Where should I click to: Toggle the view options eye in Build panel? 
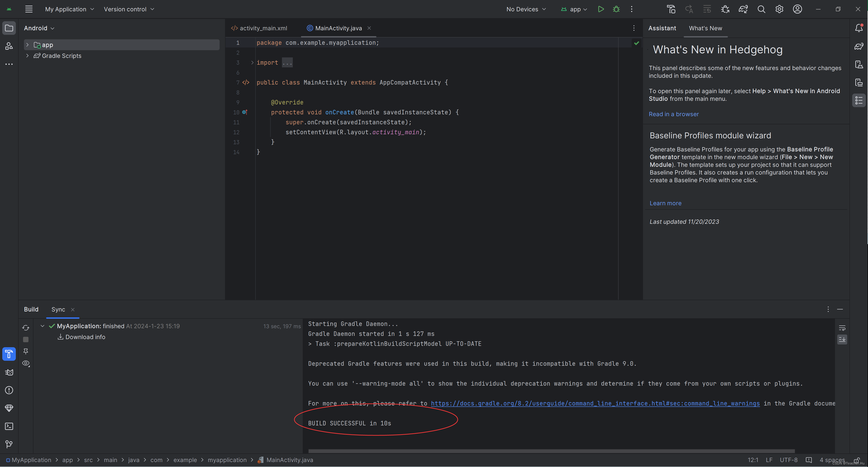point(26,363)
